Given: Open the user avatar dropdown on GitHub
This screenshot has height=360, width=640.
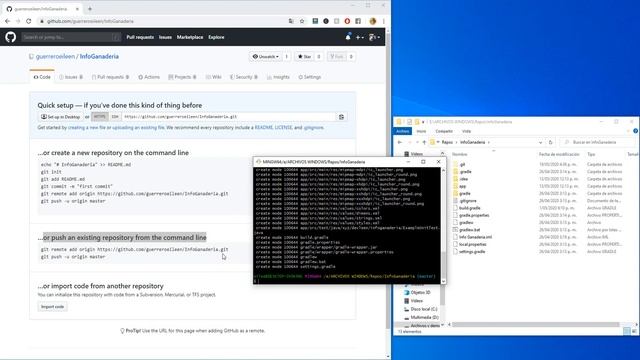Looking at the screenshot, I should pos(374,37).
